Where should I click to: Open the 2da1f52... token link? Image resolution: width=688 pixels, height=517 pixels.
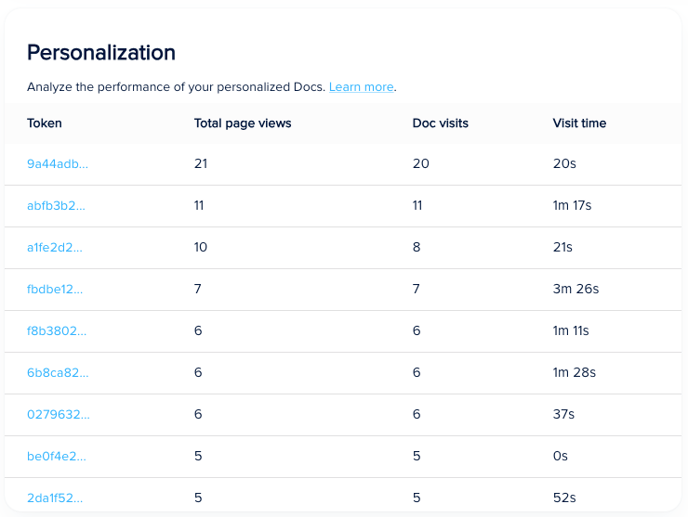55,498
